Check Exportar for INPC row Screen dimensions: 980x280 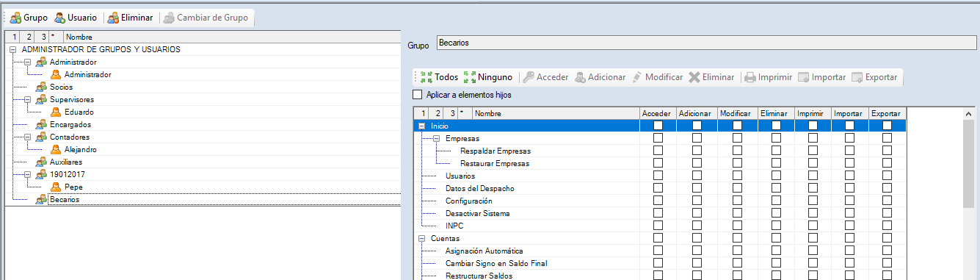tap(887, 226)
